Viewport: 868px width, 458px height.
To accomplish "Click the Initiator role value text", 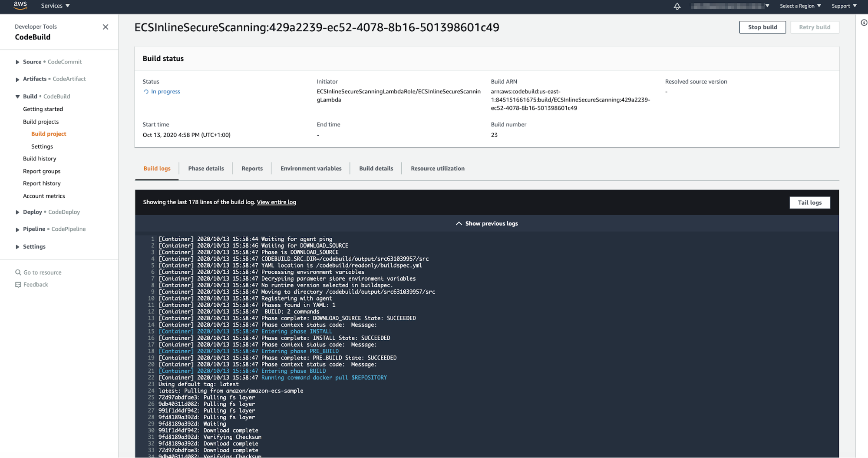I will [398, 96].
